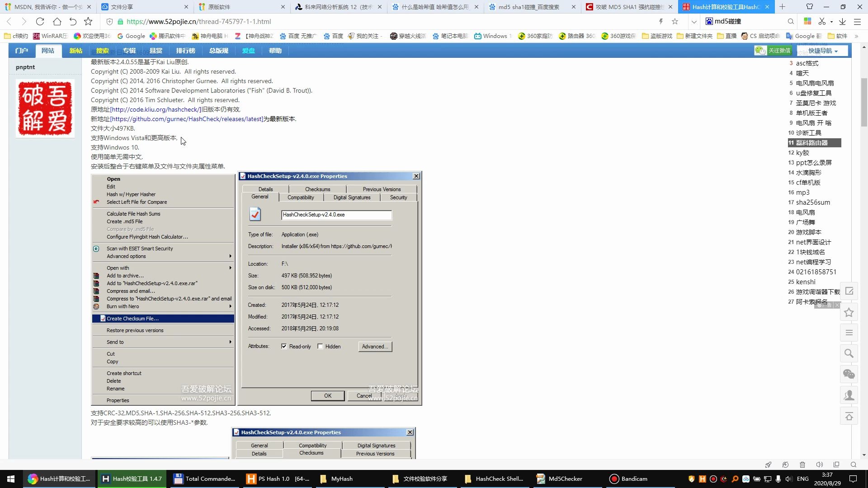Open the WeChat share icon in the right sidebar
This screenshot has width=868, height=488.
point(849,374)
